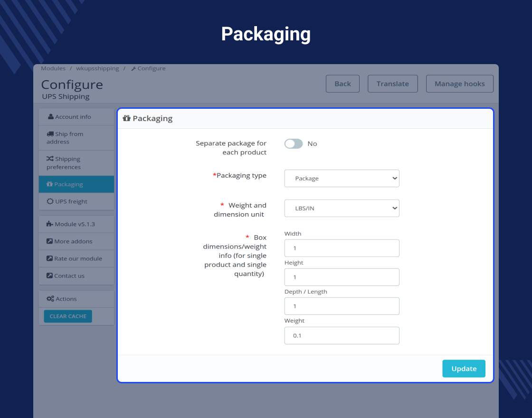This screenshot has width=532, height=418.
Task: Click the CLEAR CACHE button
Action: coord(68,316)
